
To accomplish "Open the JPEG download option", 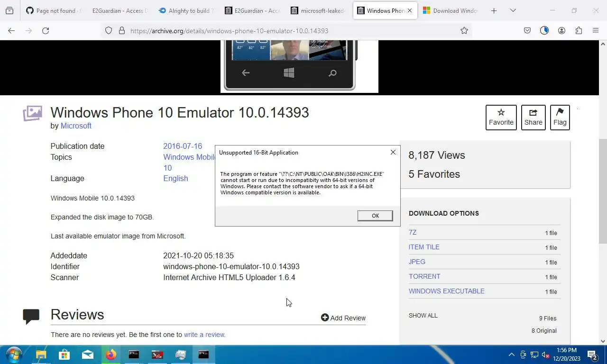I will tap(417, 262).
